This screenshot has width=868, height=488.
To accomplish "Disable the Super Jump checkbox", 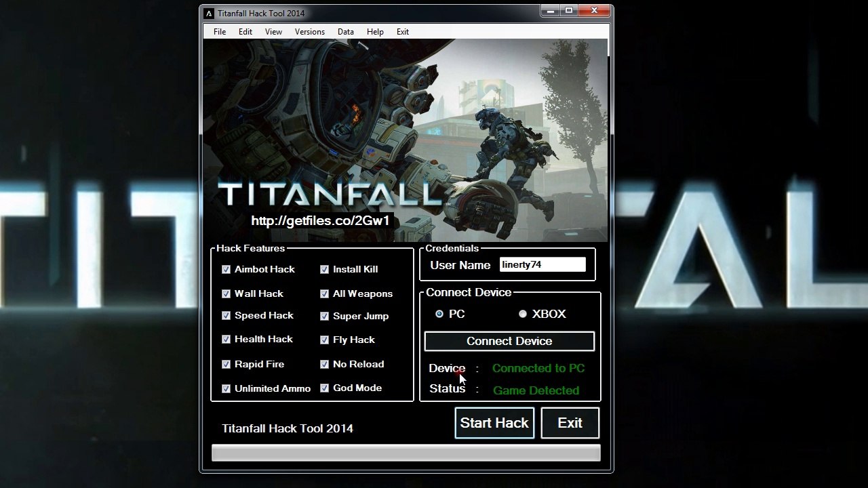I will pyautogui.click(x=324, y=316).
